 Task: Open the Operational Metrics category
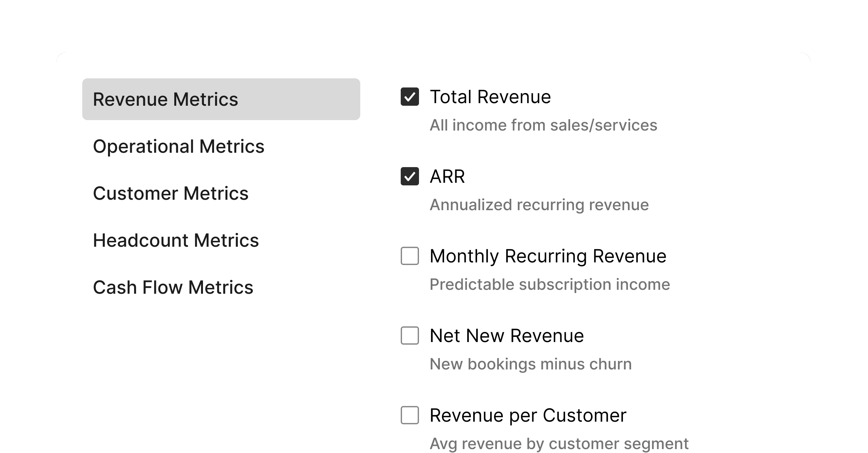click(x=178, y=146)
